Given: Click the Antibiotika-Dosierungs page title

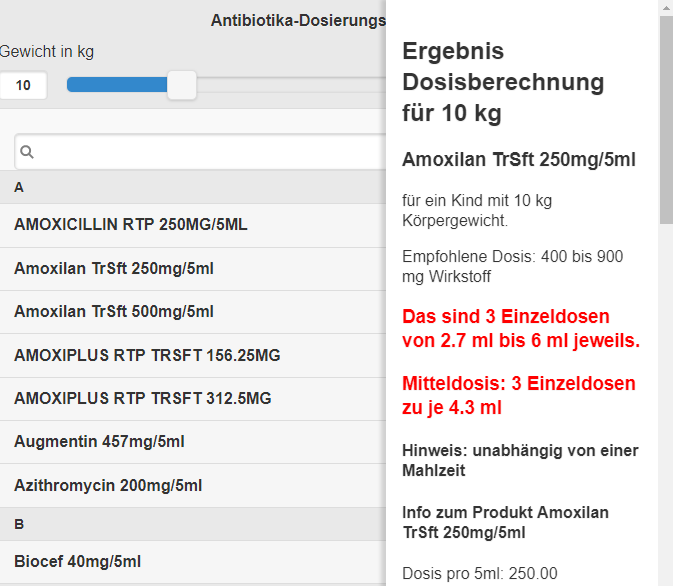Looking at the screenshot, I should tap(298, 20).
